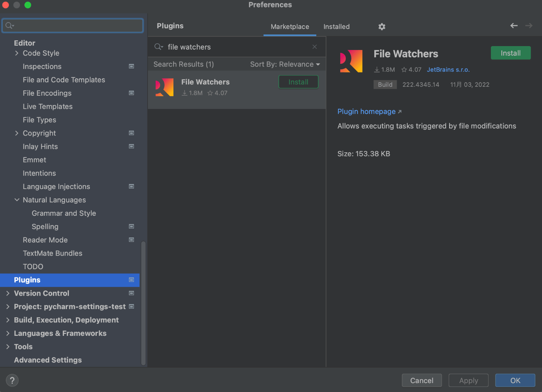Viewport: 542px width, 392px height.
Task: Open Grammar and Style settings
Action: tap(64, 213)
